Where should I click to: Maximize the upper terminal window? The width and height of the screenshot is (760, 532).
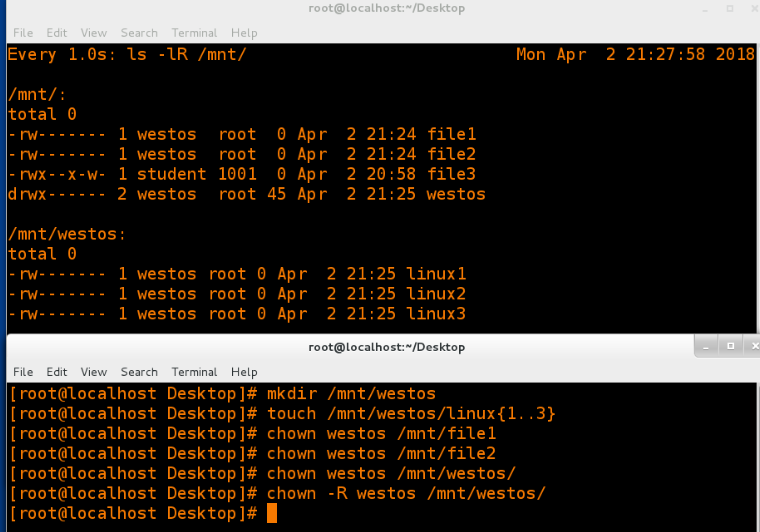[730, 8]
